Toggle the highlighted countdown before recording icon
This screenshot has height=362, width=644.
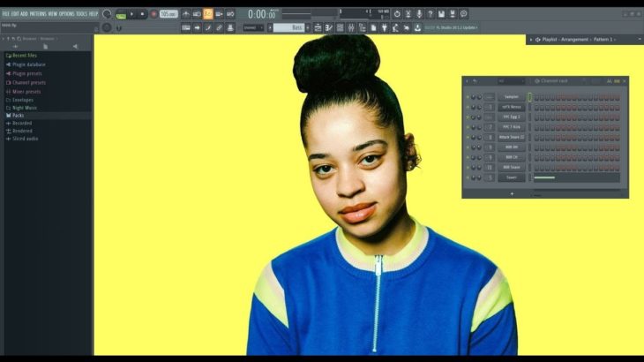pyautogui.click(x=208, y=14)
